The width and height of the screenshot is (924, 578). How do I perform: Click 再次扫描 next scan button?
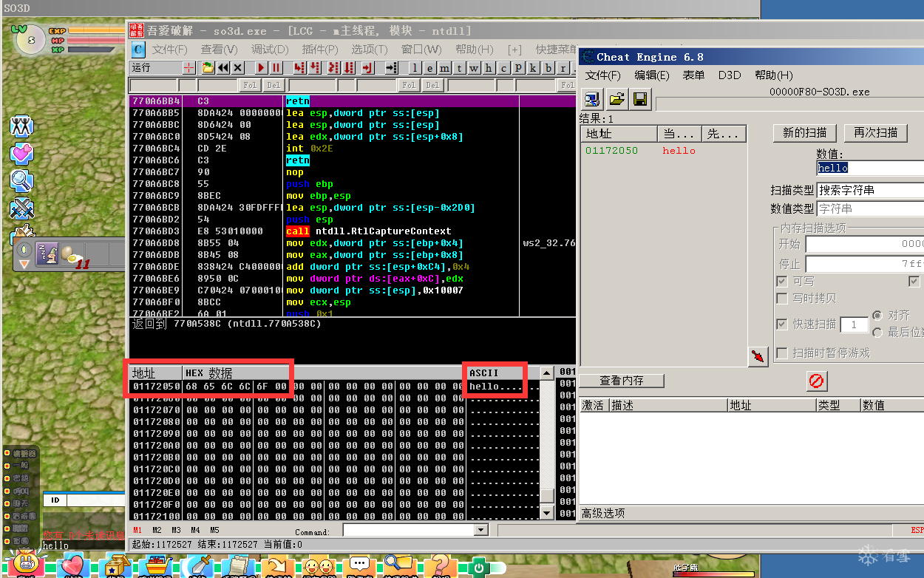point(875,133)
